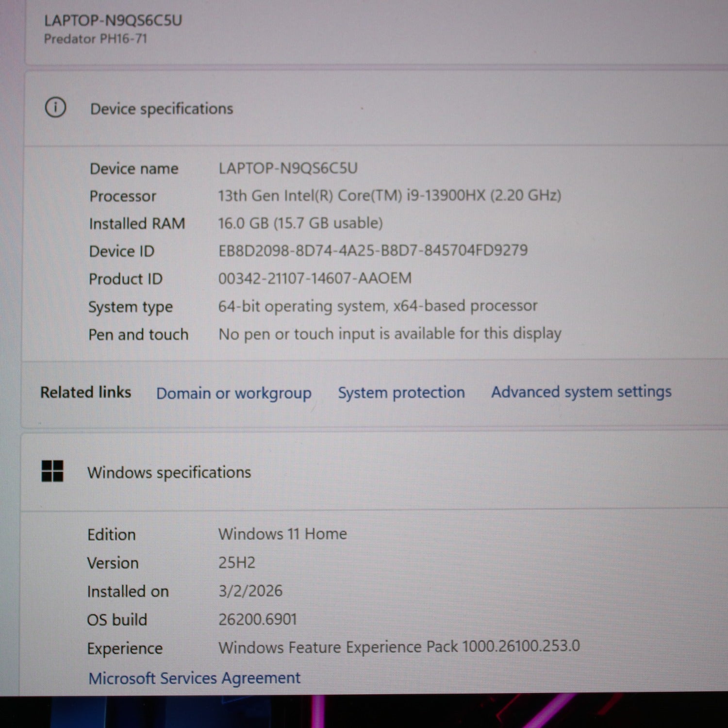
Task: Click the Windows 11 Home edition value
Action: click(282, 534)
